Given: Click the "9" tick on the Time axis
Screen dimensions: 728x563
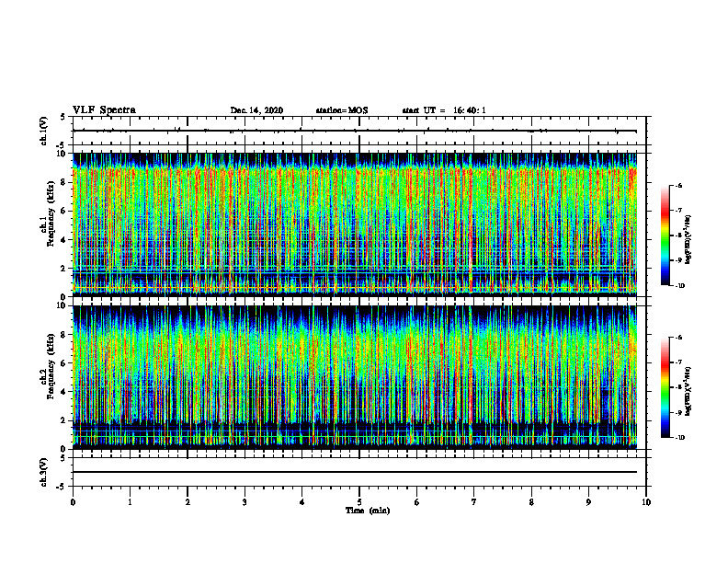Looking at the screenshot, I should point(588,502).
